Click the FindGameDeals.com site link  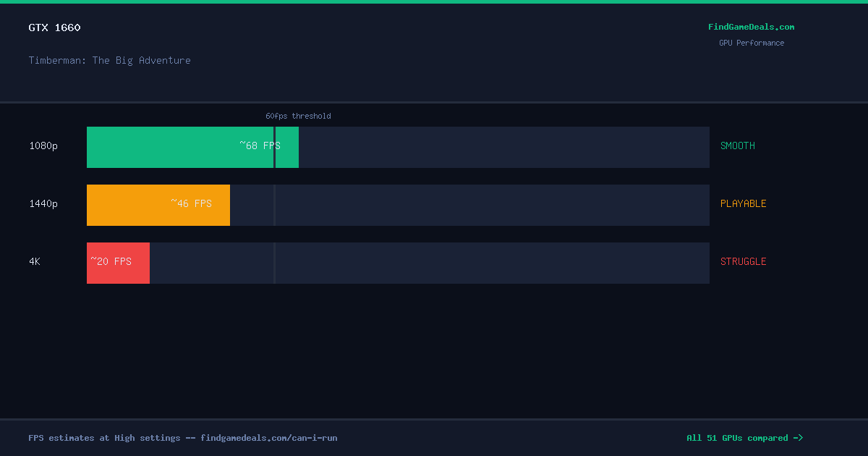751,27
